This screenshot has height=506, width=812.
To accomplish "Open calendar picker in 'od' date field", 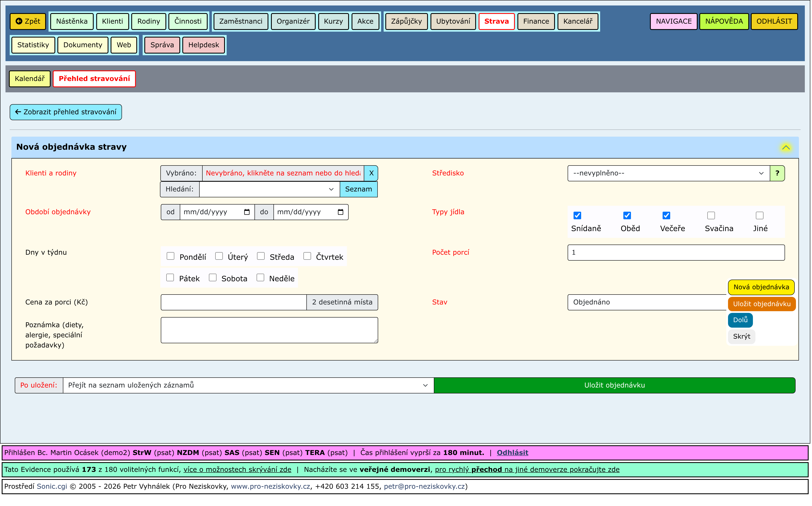I will [248, 213].
